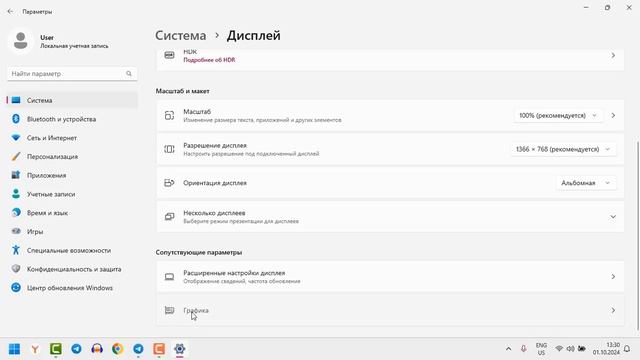The image size is (640, 360).
Task: Open Специальные возможности section
Action: (72, 251)
